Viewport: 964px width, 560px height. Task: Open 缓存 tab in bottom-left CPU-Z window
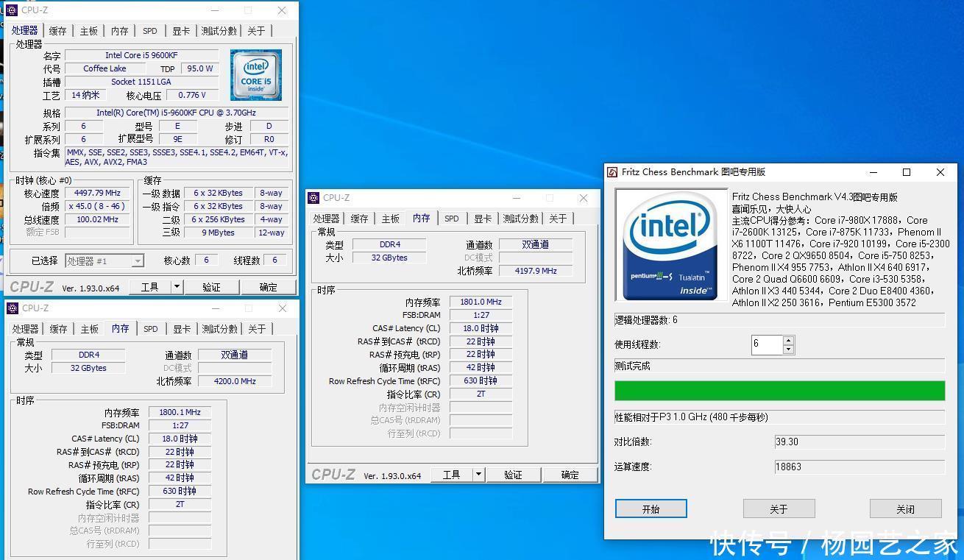point(58,329)
